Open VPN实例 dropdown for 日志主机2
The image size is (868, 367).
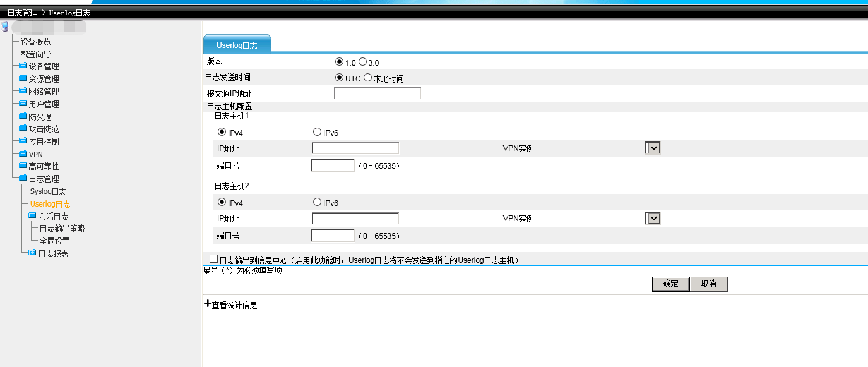(652, 218)
